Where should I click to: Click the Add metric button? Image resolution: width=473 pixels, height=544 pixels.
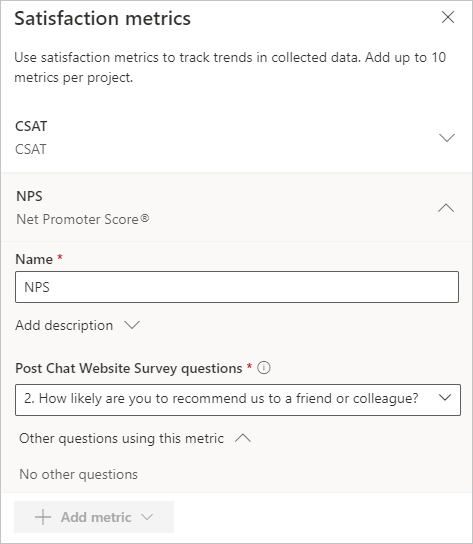coord(94,517)
